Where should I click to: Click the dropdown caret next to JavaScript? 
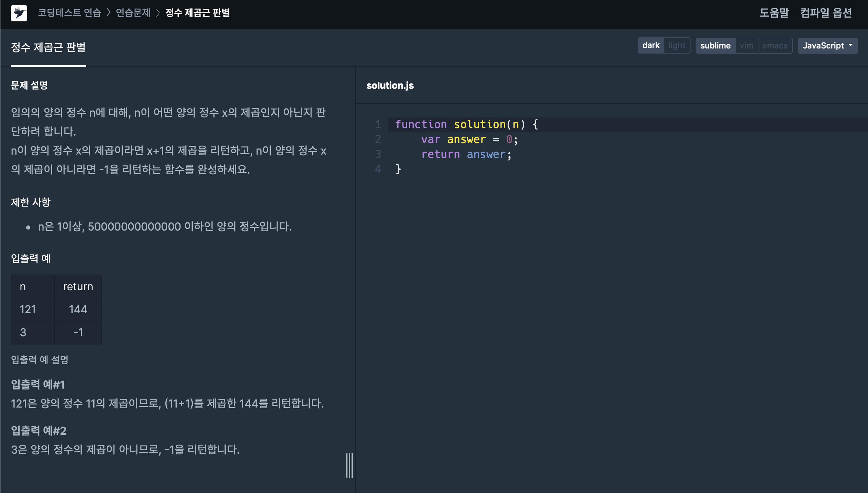pyautogui.click(x=851, y=45)
